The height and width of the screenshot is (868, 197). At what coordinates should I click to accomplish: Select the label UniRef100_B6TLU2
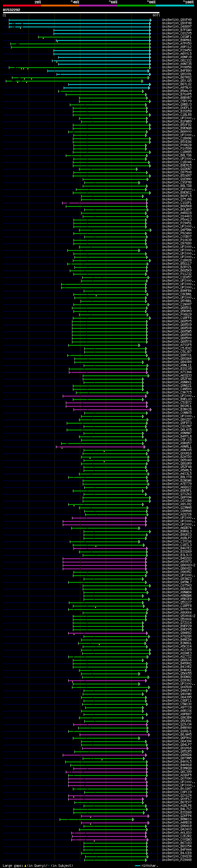coord(177,84)
